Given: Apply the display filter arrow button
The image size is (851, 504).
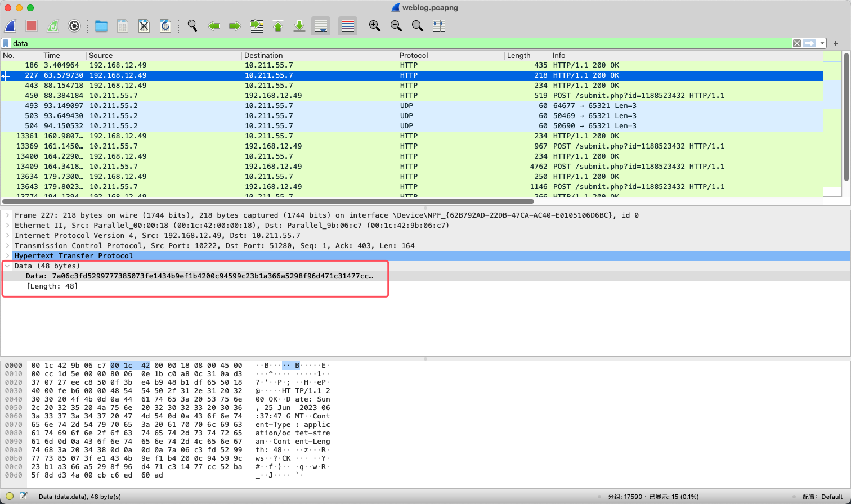Looking at the screenshot, I should tap(809, 43).
